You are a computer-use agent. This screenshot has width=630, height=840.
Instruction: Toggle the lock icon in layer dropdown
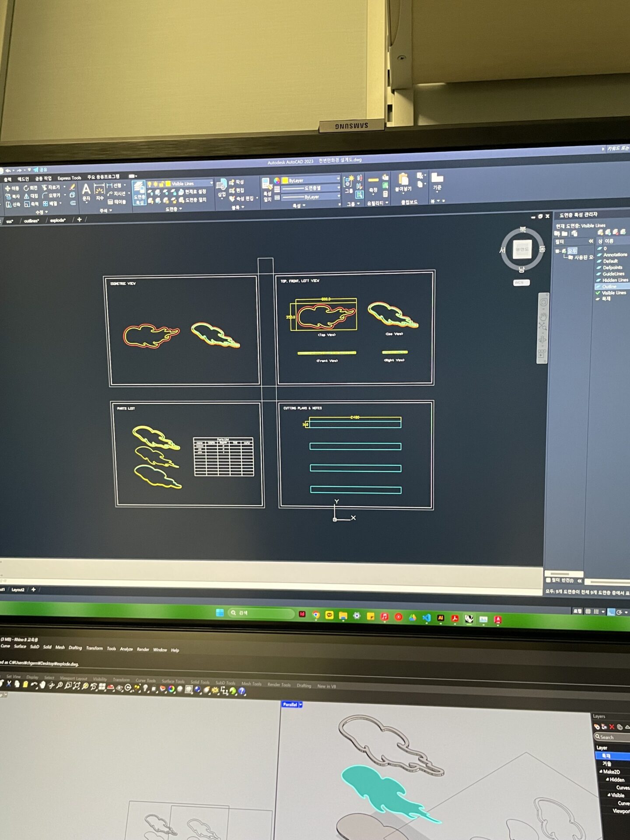pos(161,184)
